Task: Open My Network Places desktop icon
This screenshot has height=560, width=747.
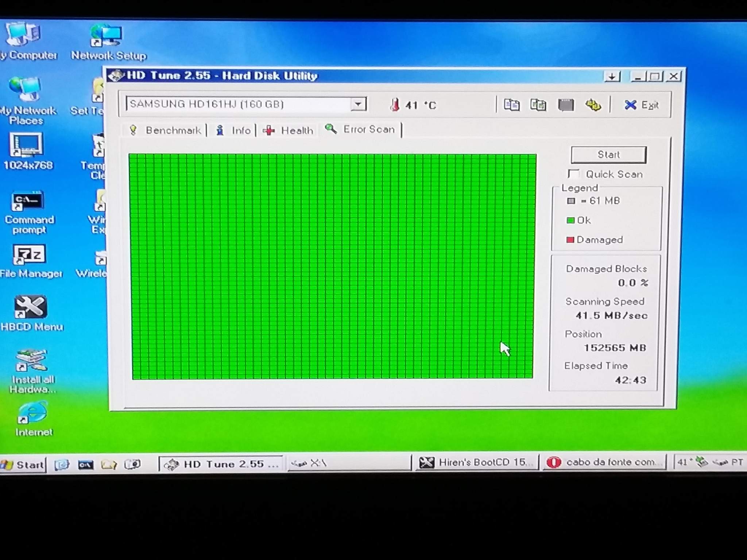Action: pos(26,101)
